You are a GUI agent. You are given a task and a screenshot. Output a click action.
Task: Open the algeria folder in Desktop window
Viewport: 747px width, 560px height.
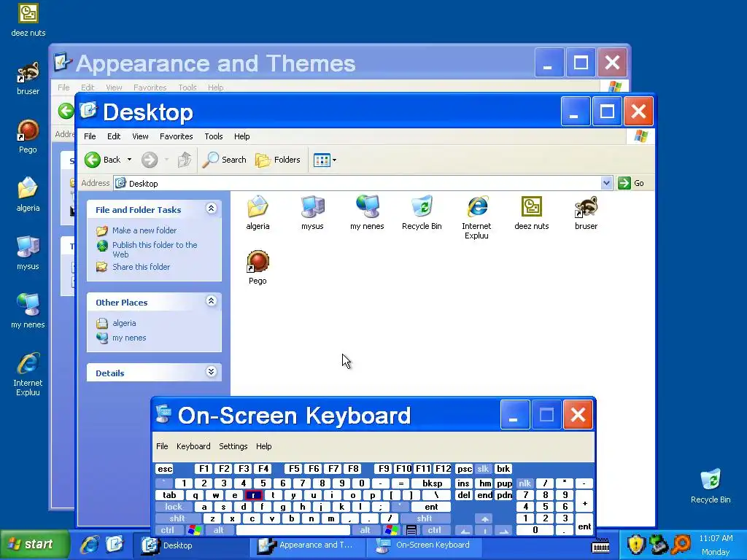coord(258,212)
